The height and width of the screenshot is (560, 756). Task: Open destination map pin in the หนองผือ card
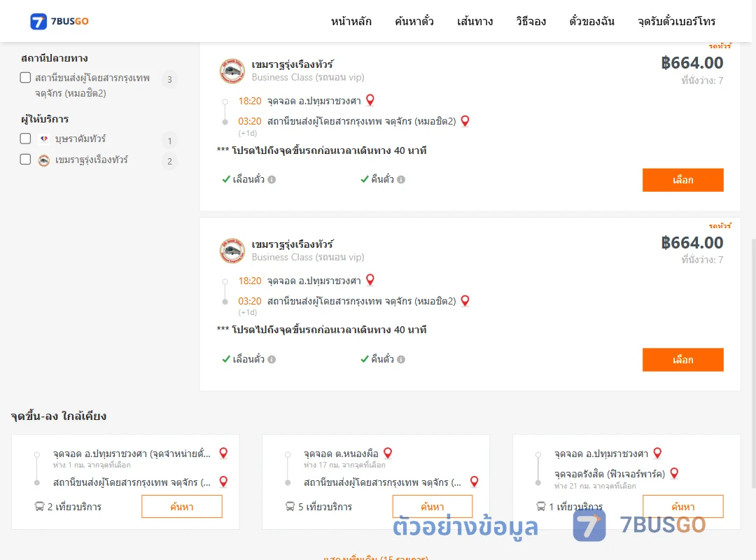pos(475,482)
